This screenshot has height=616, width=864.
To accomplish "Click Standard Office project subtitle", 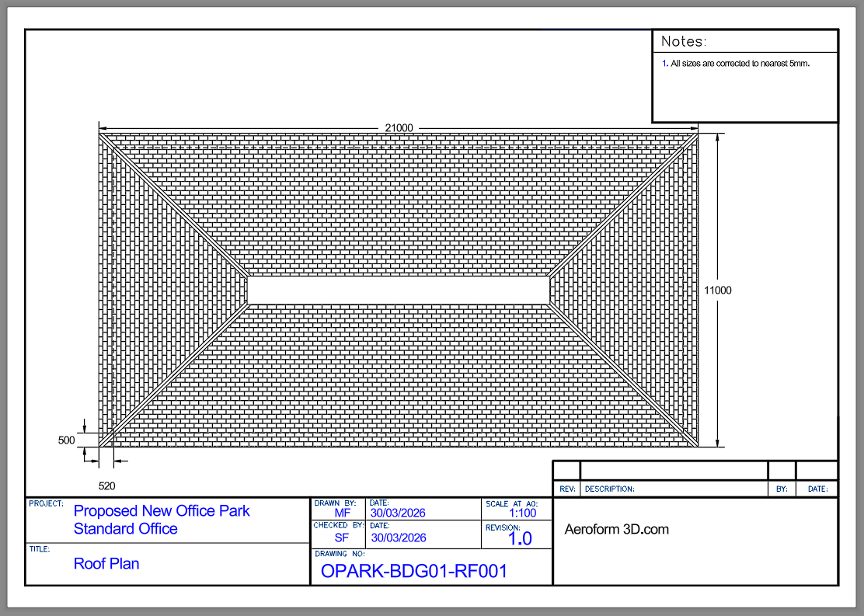I will click(126, 528).
